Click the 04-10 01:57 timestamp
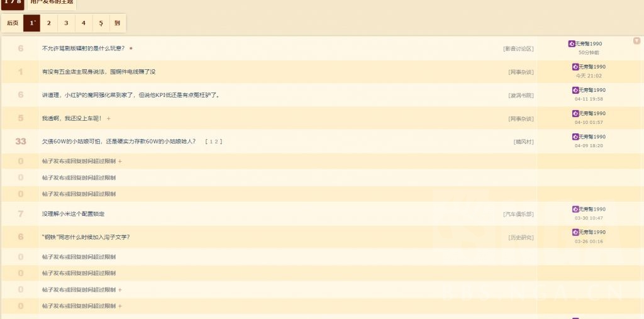Image resolution: width=644 pixels, height=319 pixels. 589,123
